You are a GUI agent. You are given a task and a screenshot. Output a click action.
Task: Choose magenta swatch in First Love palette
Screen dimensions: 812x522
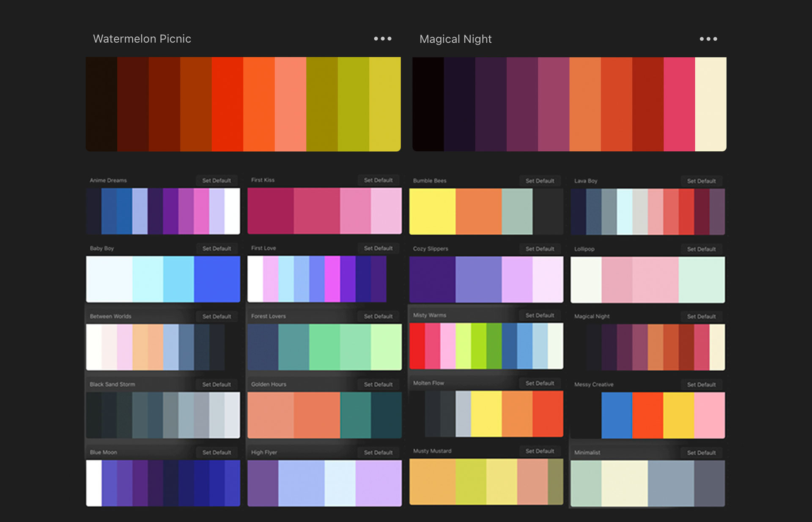332,279
